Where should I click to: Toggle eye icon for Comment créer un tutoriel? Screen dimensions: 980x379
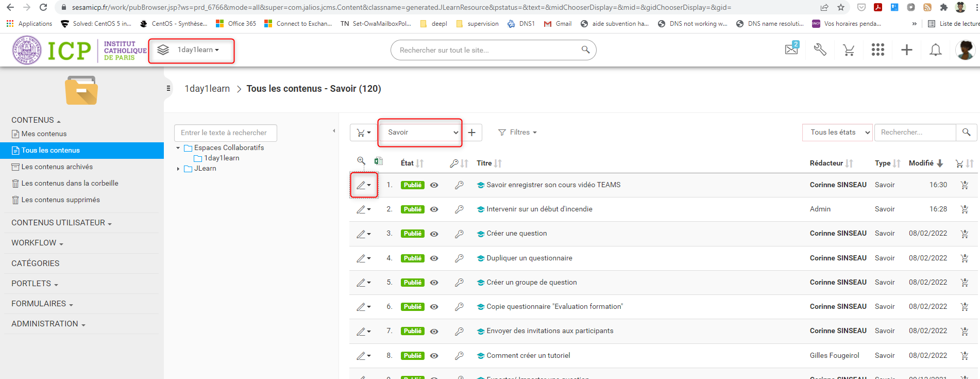click(x=434, y=356)
